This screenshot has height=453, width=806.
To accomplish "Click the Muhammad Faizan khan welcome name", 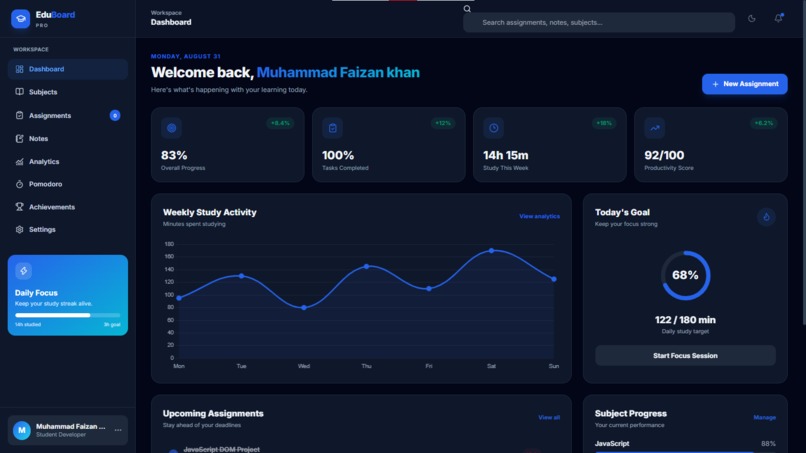I will coord(338,73).
